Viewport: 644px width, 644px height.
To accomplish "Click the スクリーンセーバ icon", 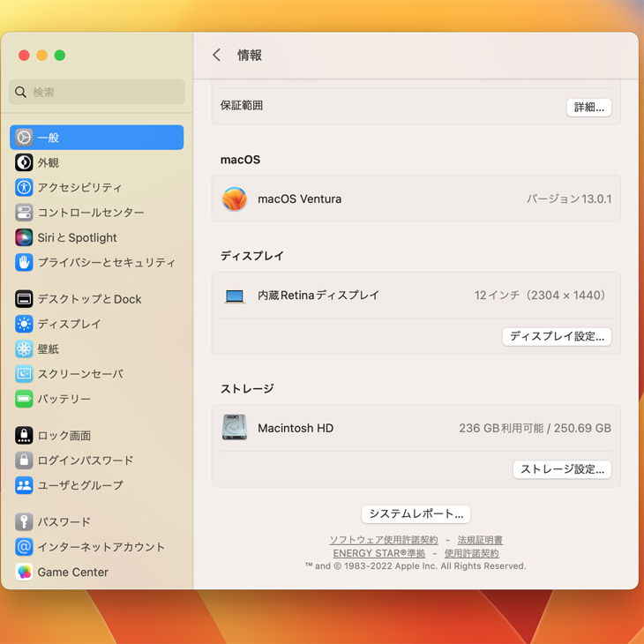I will [24, 374].
